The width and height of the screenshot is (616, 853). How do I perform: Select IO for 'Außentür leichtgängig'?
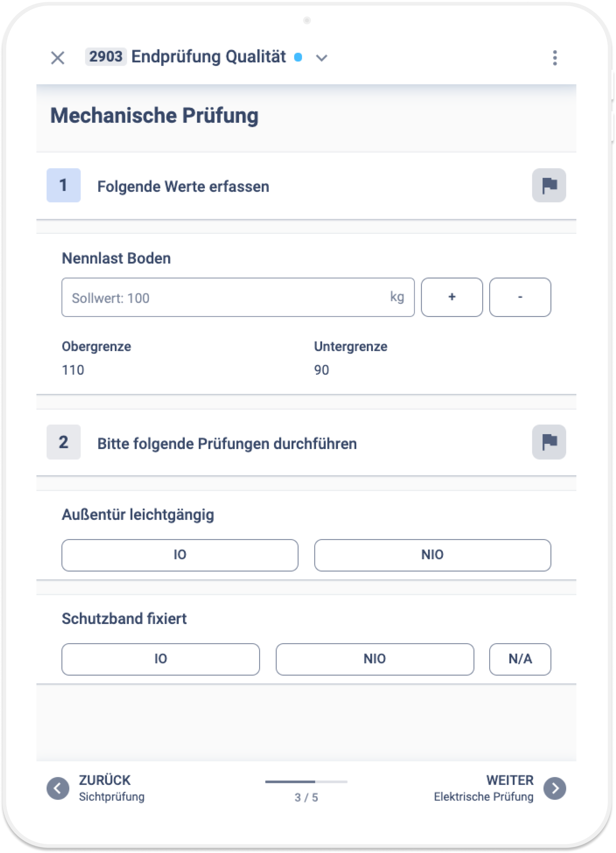coord(180,555)
